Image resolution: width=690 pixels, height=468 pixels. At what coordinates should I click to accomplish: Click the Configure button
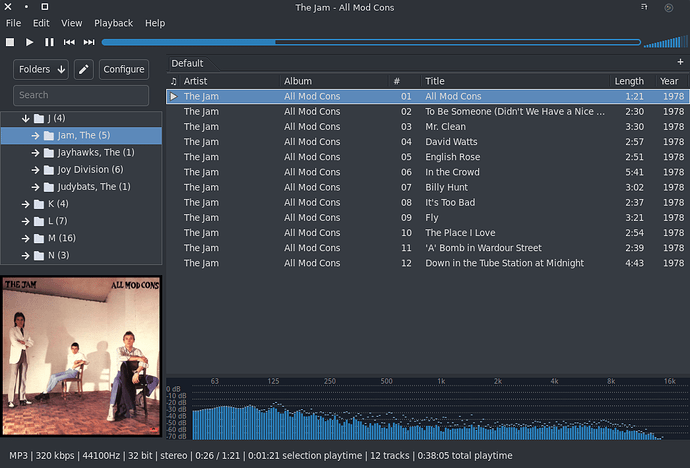[x=124, y=70]
